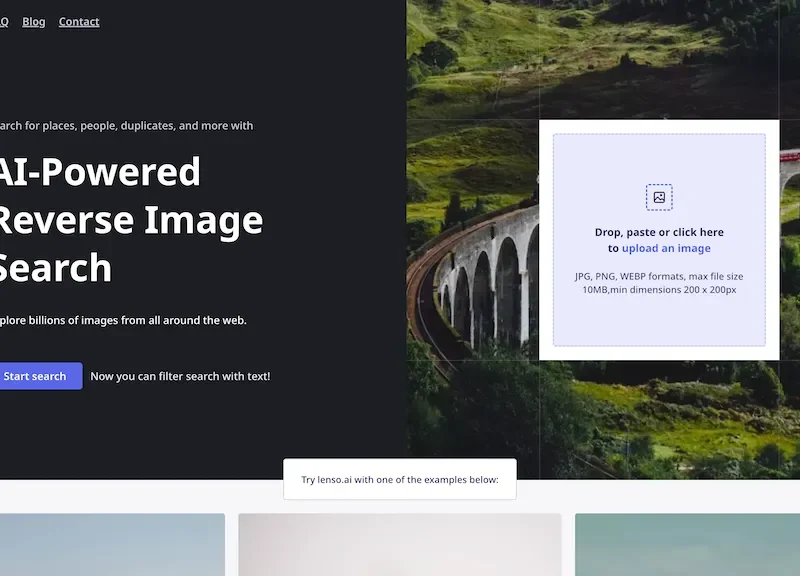
Task: Click the "Try lenso.ai with one of the examples" label
Action: [400, 480]
